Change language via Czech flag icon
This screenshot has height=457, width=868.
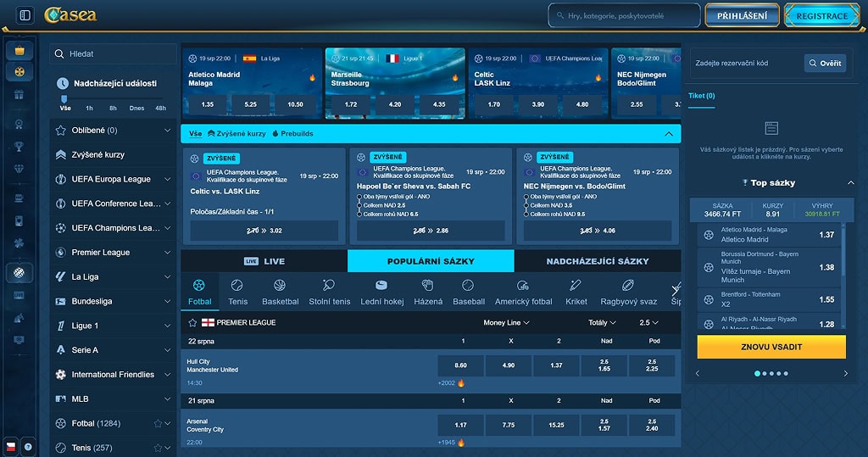click(10, 447)
